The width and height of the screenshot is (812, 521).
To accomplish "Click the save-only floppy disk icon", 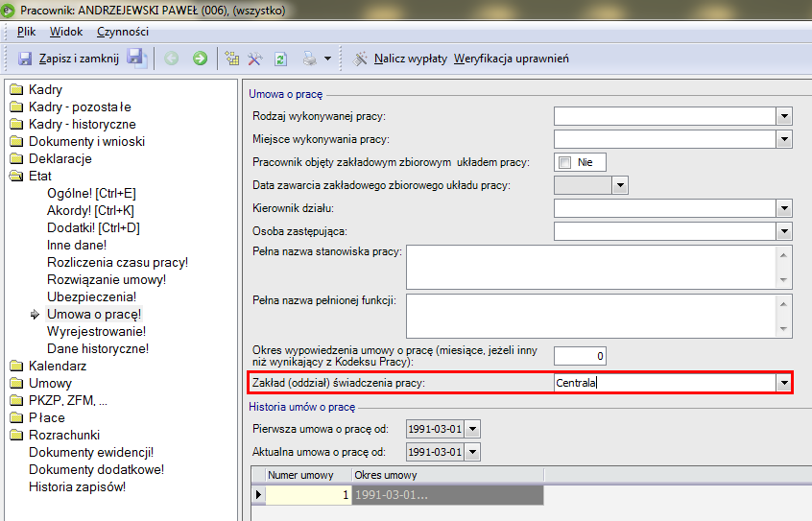I will tap(136, 58).
